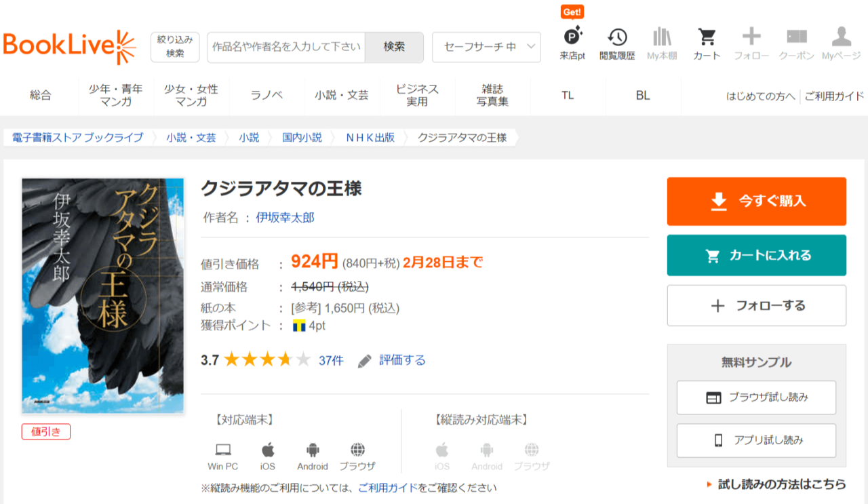Open the ご利用ガイド link in 縦読み note
Viewport: 868px width, 504px height.
point(388,487)
